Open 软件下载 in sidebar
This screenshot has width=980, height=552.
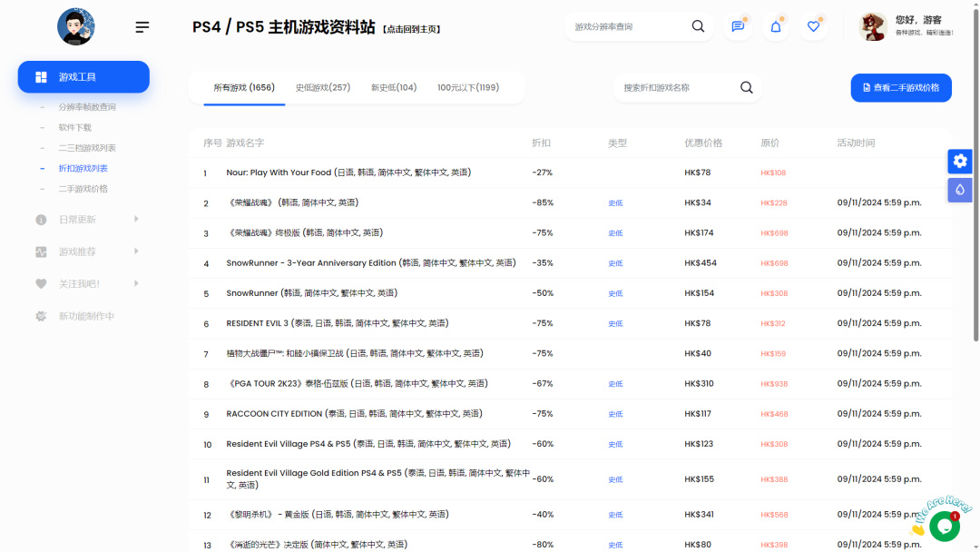tap(75, 127)
